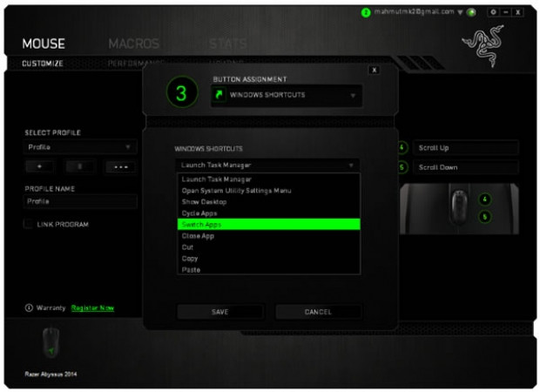This screenshot has height=392, width=540.
Task: Switch to the Stats tab
Action: [228, 44]
